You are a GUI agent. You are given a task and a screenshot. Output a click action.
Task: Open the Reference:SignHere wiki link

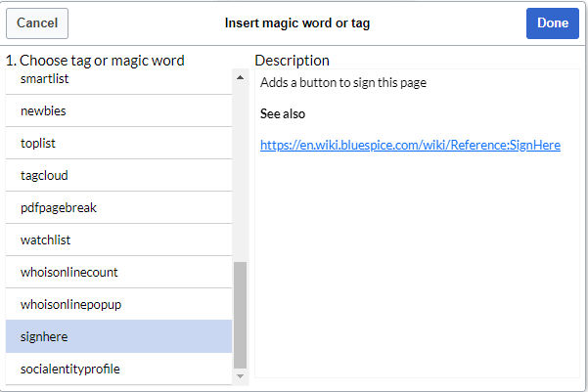[410, 145]
